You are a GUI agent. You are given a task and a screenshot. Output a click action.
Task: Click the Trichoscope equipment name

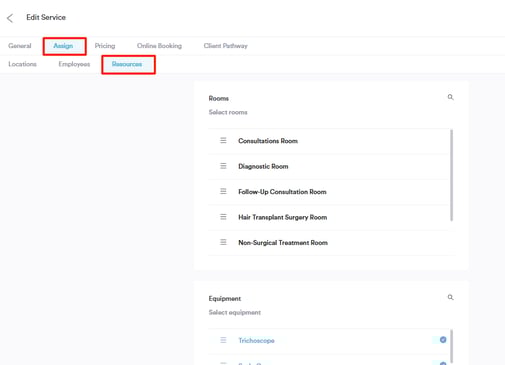click(256, 340)
